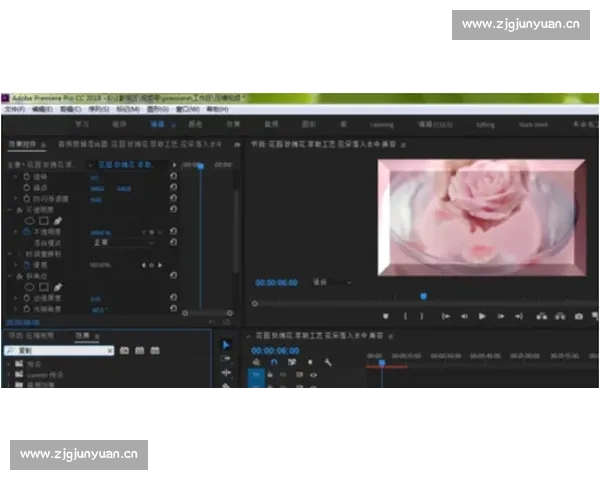Image resolution: width=600 pixels, height=480 pixels.
Task: Add marker from timeline header
Action: (x=310, y=362)
